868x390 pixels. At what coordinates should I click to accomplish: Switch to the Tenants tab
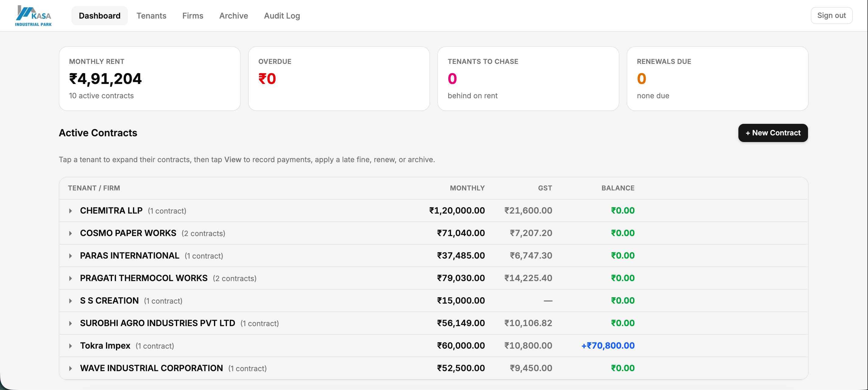point(151,16)
